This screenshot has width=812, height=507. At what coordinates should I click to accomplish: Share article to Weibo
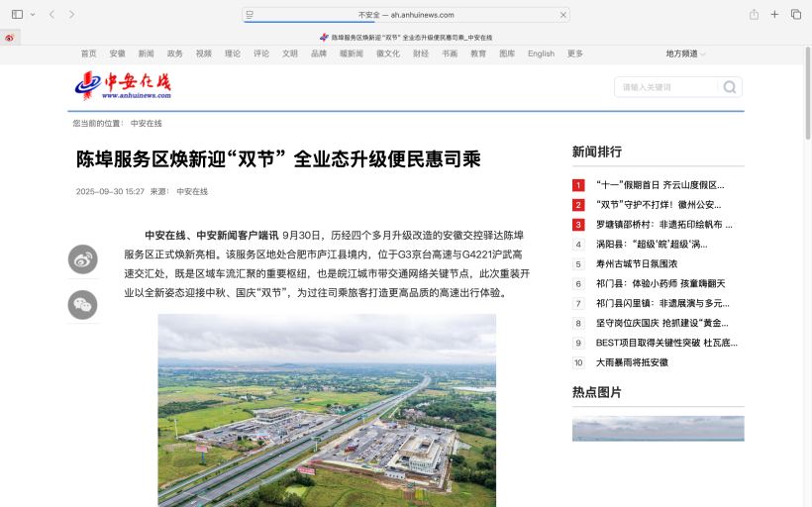(82, 259)
